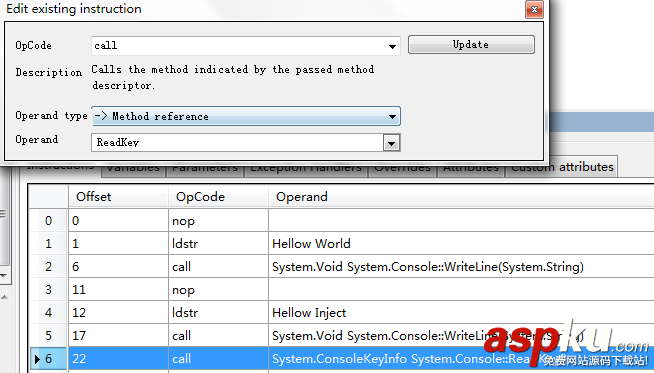Expand the Operand type combo box
The image size is (654, 373).
pos(246,116)
